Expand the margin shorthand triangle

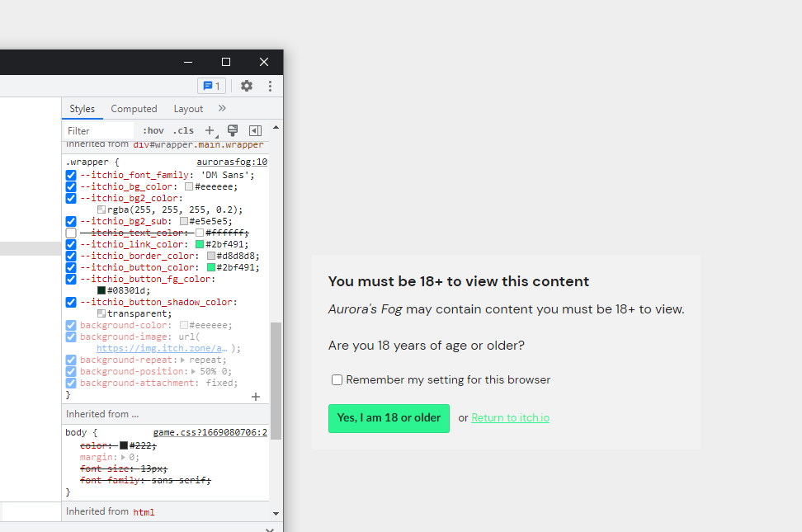click(x=123, y=457)
